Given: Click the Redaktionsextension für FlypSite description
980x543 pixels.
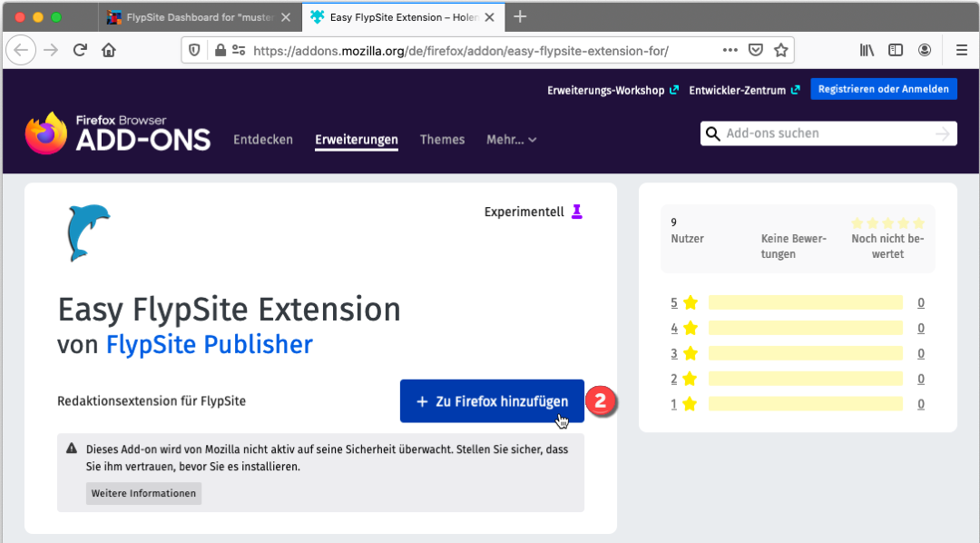Looking at the screenshot, I should coord(152,401).
